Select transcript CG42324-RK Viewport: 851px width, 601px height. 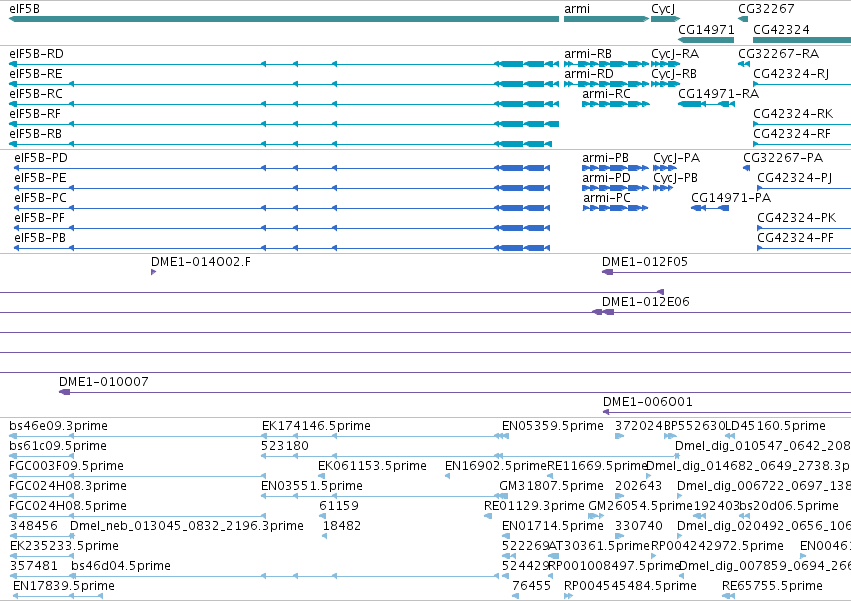(802, 124)
